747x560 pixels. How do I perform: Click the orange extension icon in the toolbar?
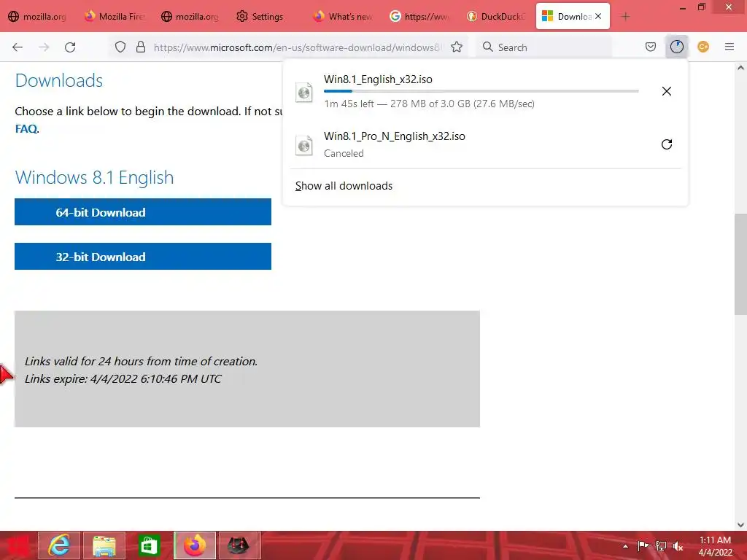click(703, 47)
